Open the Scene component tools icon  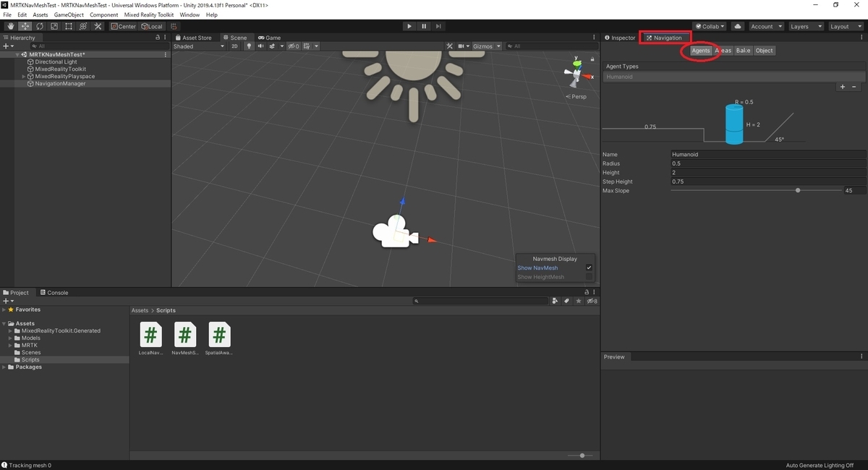click(x=449, y=46)
